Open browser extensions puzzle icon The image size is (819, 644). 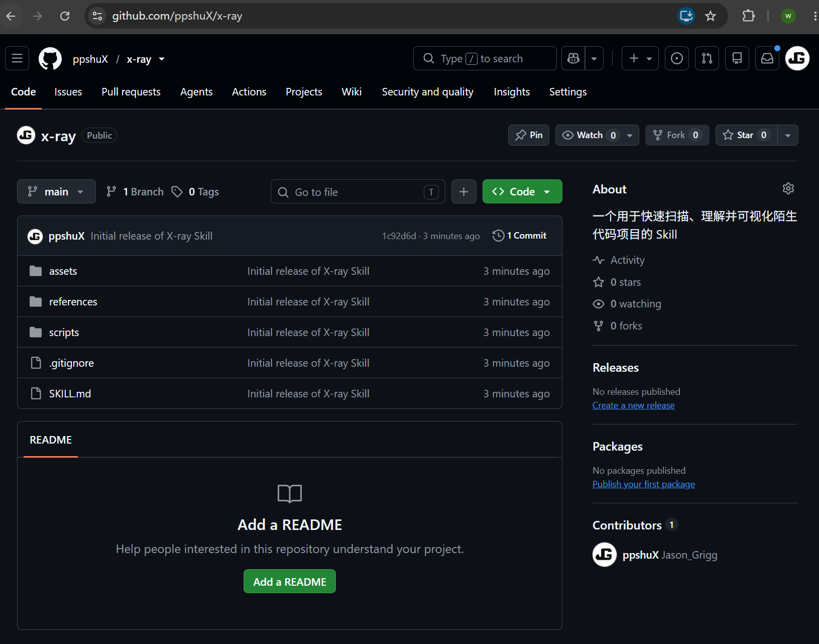749,16
